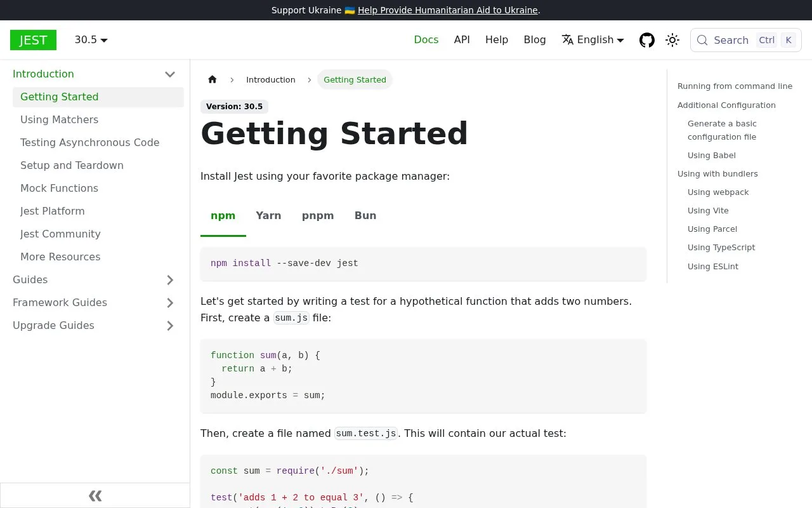Expand the Framework Guides category
The image size is (812, 508).
[x=170, y=303]
